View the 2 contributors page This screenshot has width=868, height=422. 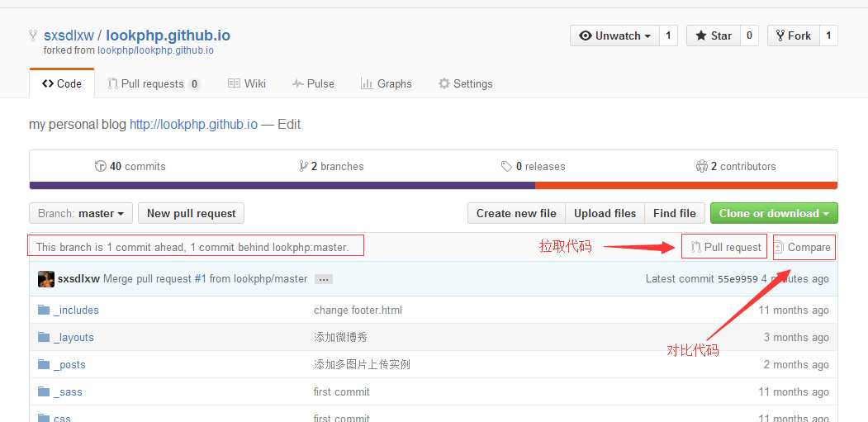(736, 166)
